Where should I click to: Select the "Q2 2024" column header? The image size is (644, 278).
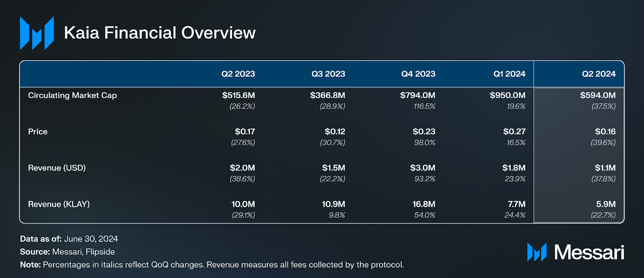(599, 74)
